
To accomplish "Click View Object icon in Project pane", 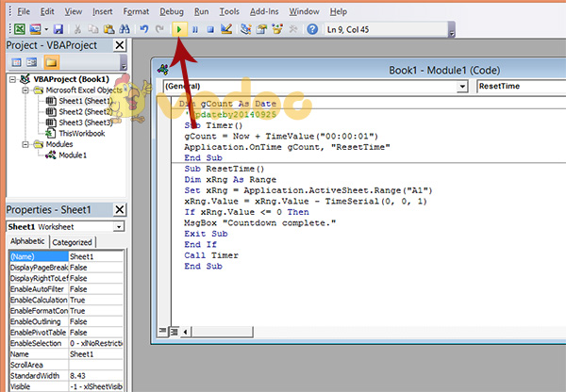I will click(x=32, y=62).
